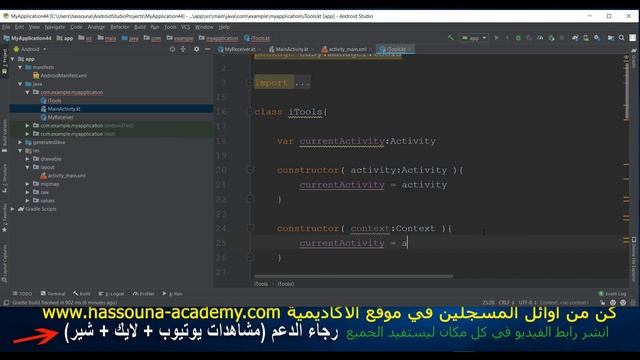Run the app with the green play icon
The width and height of the screenshot is (640, 360).
(x=496, y=38)
